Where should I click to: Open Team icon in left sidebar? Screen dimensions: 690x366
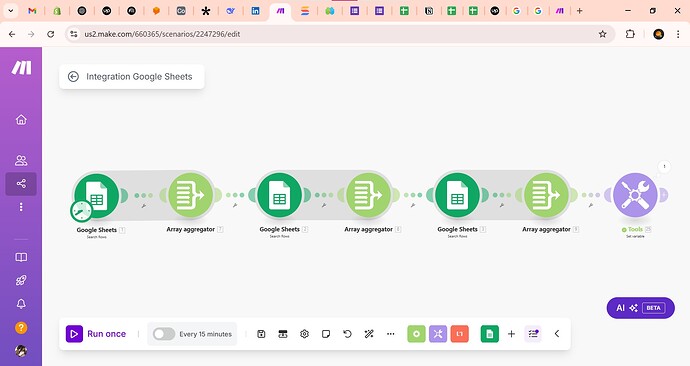21,160
